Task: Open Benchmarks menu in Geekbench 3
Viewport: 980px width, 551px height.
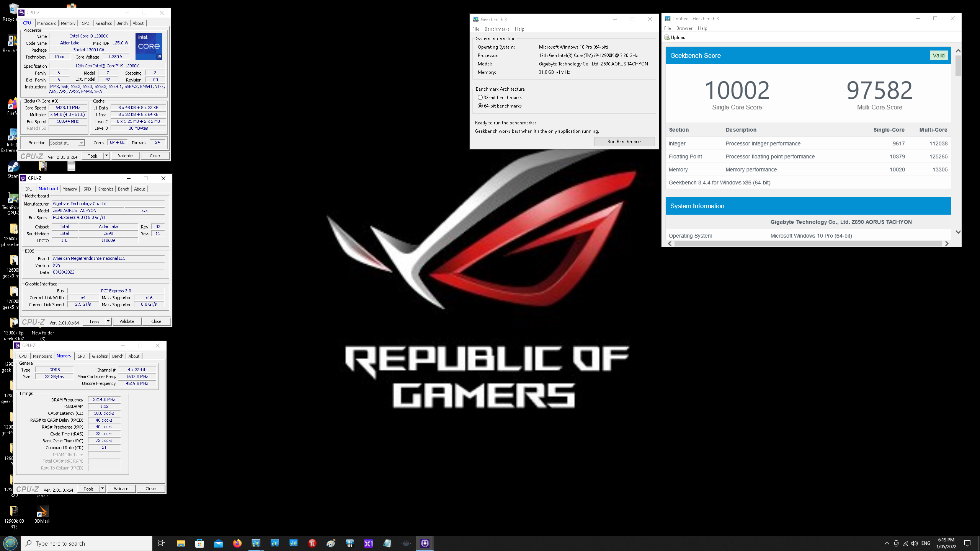Action: (x=497, y=29)
